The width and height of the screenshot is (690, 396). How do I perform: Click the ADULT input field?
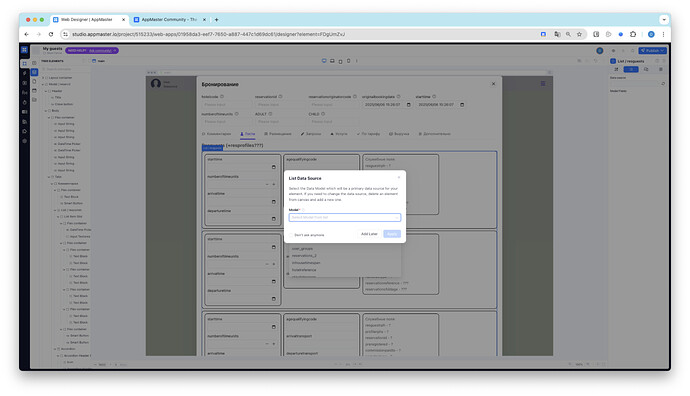click(x=280, y=121)
